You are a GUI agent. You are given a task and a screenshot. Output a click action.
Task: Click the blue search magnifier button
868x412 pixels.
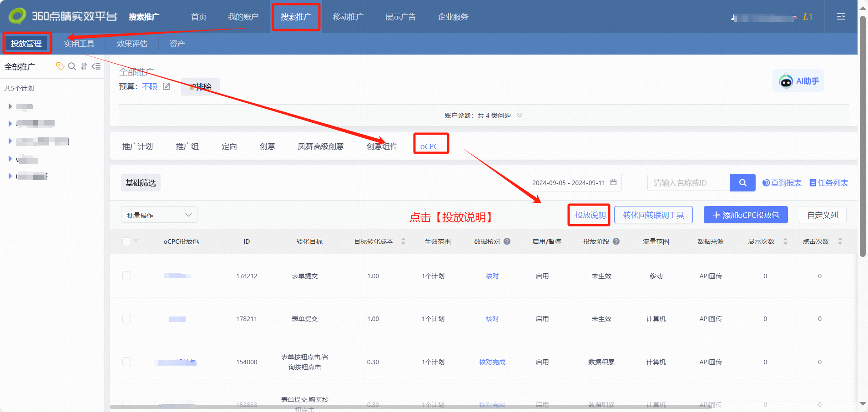point(742,183)
